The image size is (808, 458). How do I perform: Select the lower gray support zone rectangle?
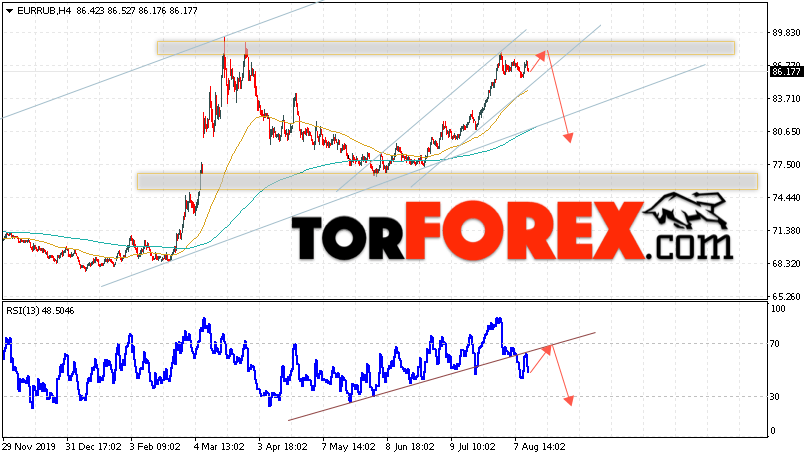click(x=447, y=181)
